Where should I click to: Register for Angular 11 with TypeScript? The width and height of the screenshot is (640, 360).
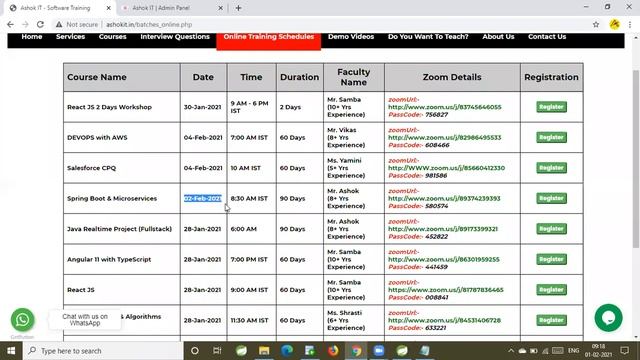tap(551, 259)
